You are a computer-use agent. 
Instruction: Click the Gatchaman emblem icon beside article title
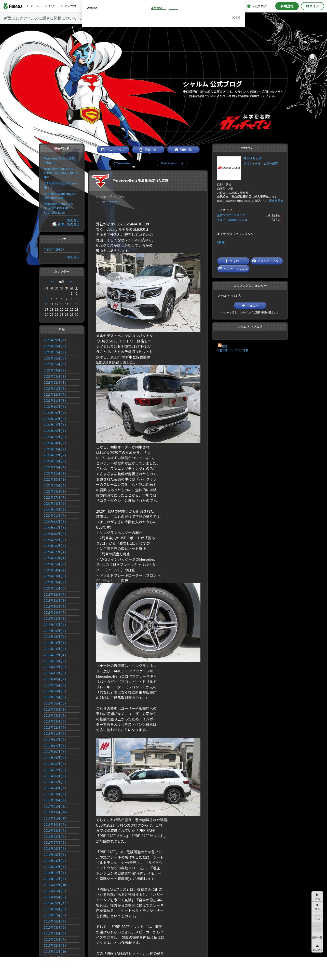101,181
